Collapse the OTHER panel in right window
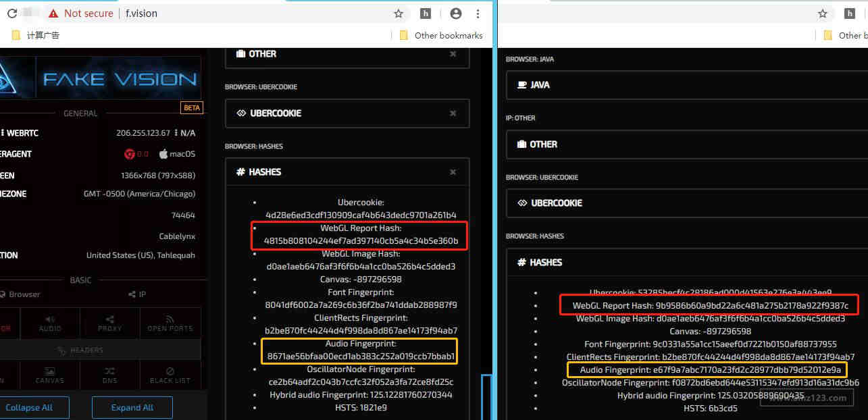The image size is (868, 420). 687,144
